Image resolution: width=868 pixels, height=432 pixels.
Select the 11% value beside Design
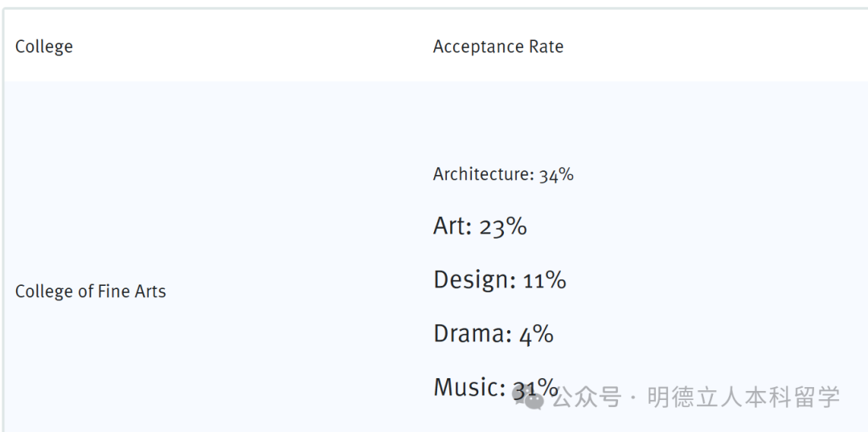click(545, 279)
